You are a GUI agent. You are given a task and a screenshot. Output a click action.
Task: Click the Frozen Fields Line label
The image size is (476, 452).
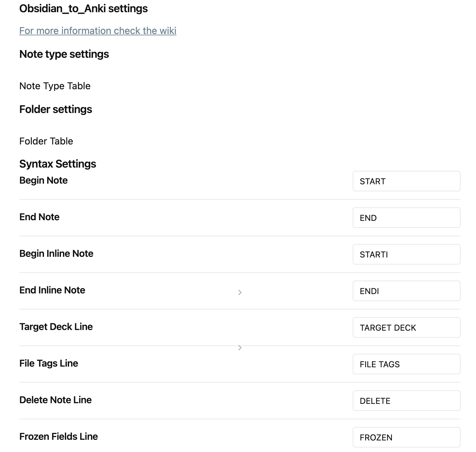(58, 437)
